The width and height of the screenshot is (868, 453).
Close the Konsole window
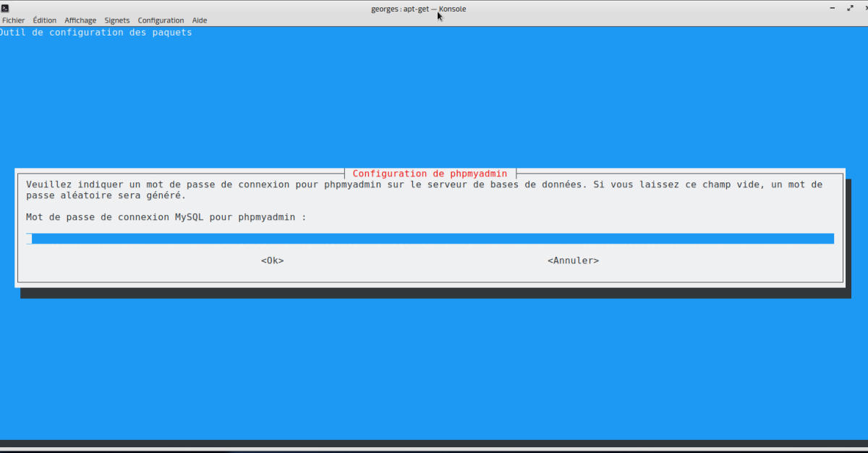click(x=865, y=8)
